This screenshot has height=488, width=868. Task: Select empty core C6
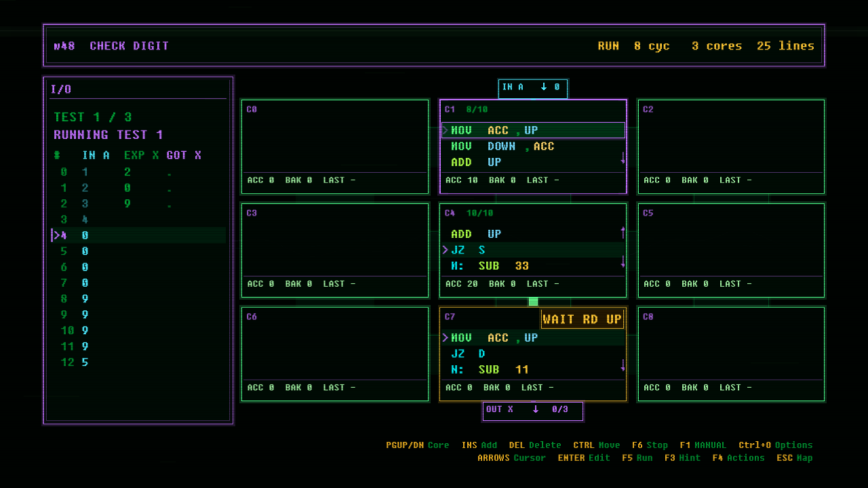pyautogui.click(x=335, y=354)
